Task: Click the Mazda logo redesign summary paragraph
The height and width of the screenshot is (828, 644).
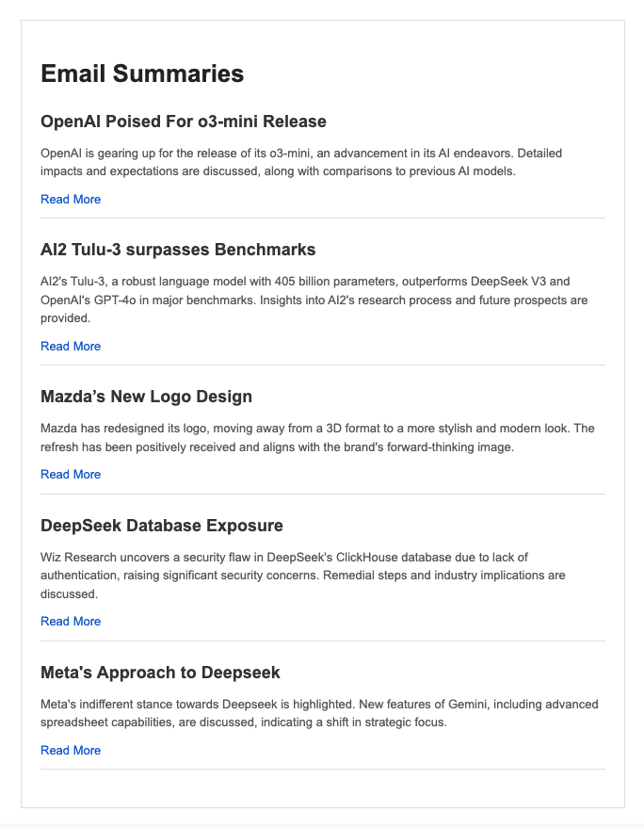Action: point(317,438)
